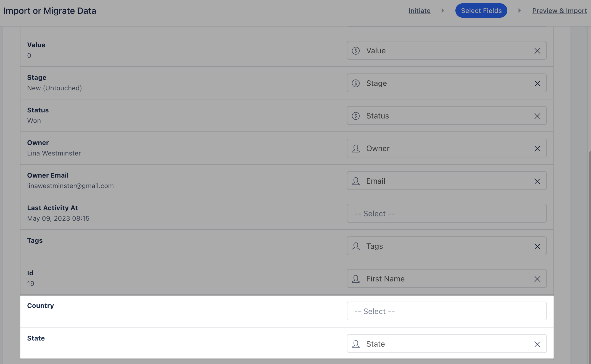591x364 pixels.
Task: Open the Tags mapping dropdown
Action: coord(447,246)
